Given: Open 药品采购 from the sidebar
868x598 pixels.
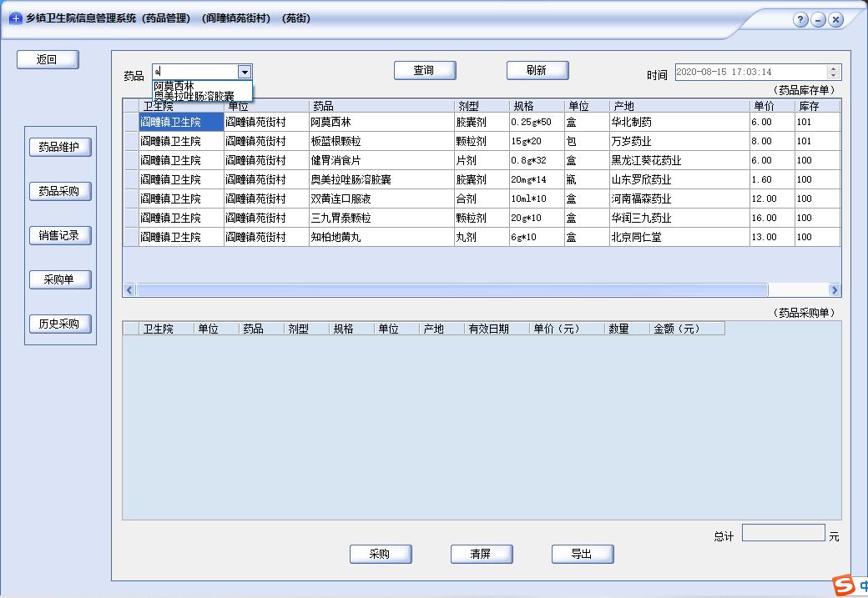Looking at the screenshot, I should (x=59, y=191).
